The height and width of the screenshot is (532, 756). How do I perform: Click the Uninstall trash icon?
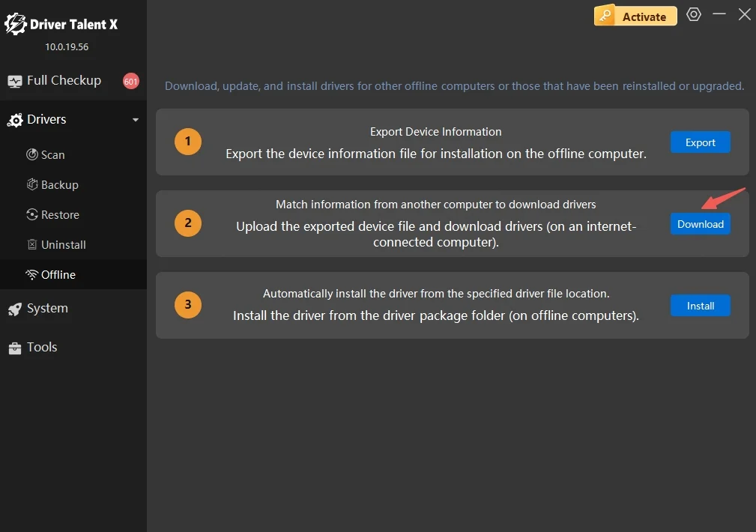click(x=31, y=244)
